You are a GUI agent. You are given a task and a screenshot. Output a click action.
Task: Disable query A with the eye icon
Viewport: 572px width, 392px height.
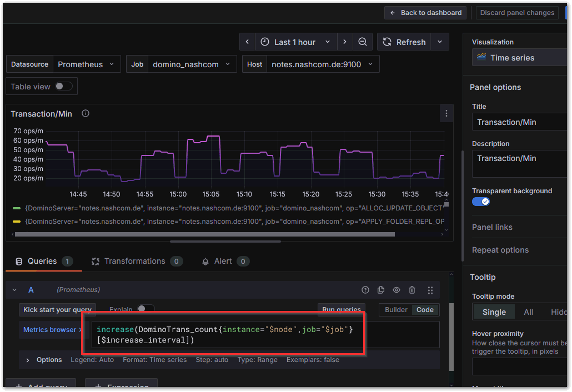coord(396,290)
